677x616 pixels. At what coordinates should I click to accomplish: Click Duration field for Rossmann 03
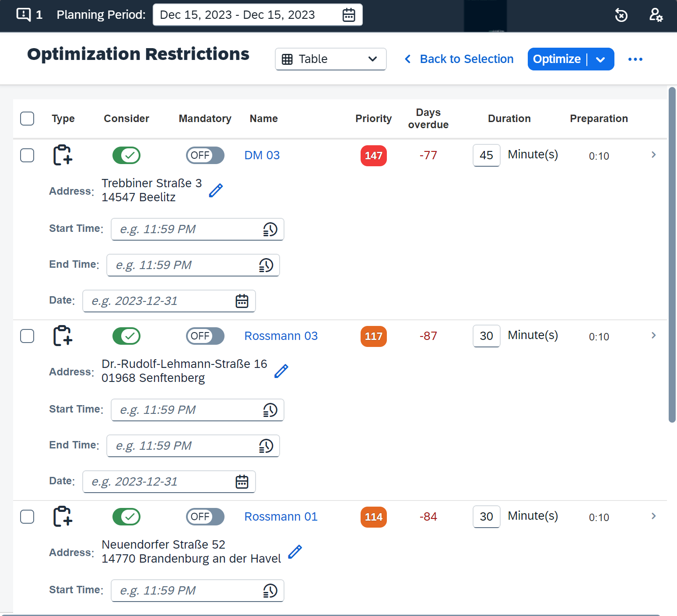tap(486, 336)
